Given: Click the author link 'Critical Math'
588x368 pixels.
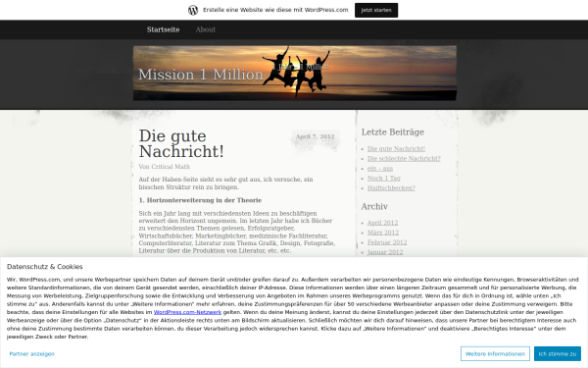Looking at the screenshot, I should [x=171, y=167].
